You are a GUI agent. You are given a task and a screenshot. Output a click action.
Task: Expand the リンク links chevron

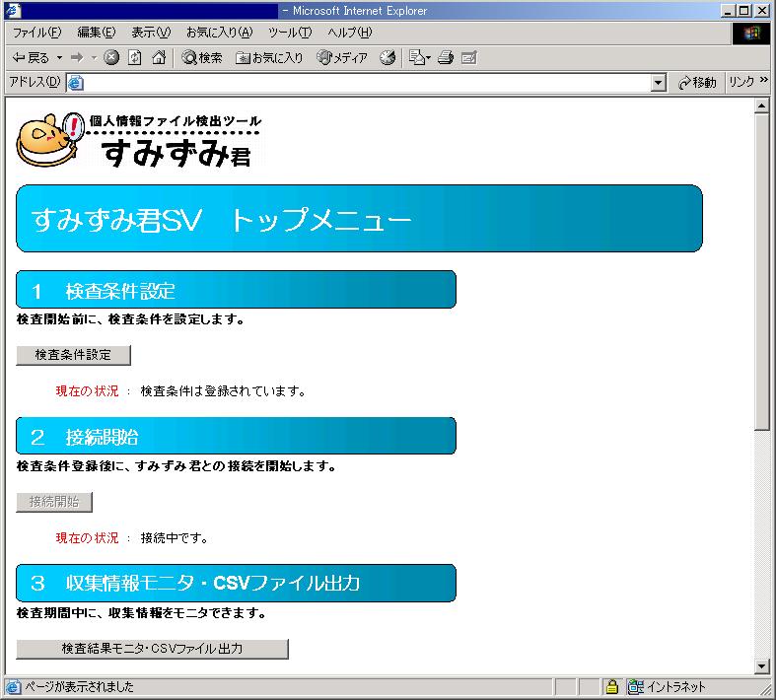coord(763,80)
